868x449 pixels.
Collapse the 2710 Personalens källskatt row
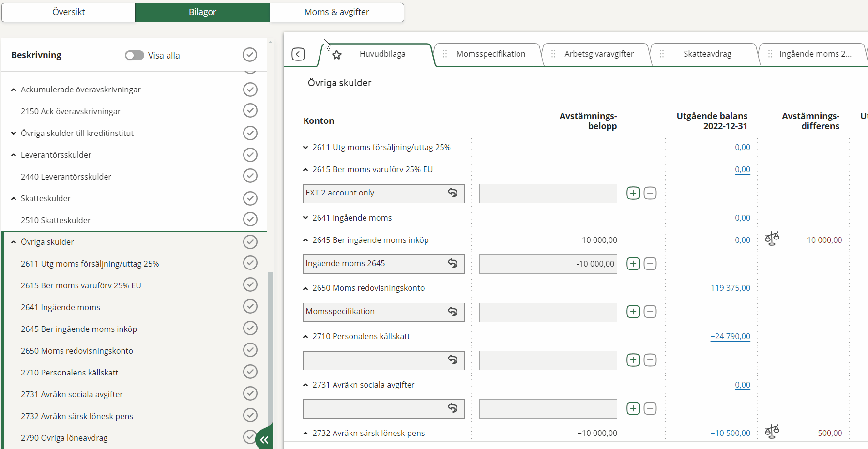305,337
